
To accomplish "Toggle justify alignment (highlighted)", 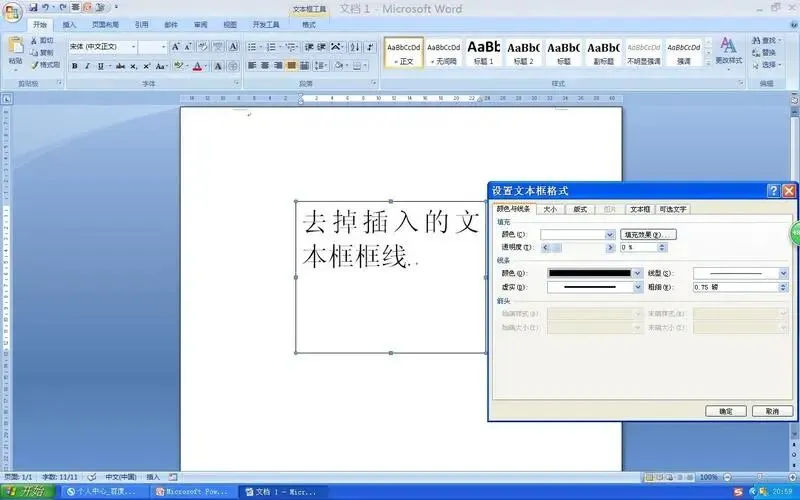I will pyautogui.click(x=291, y=66).
